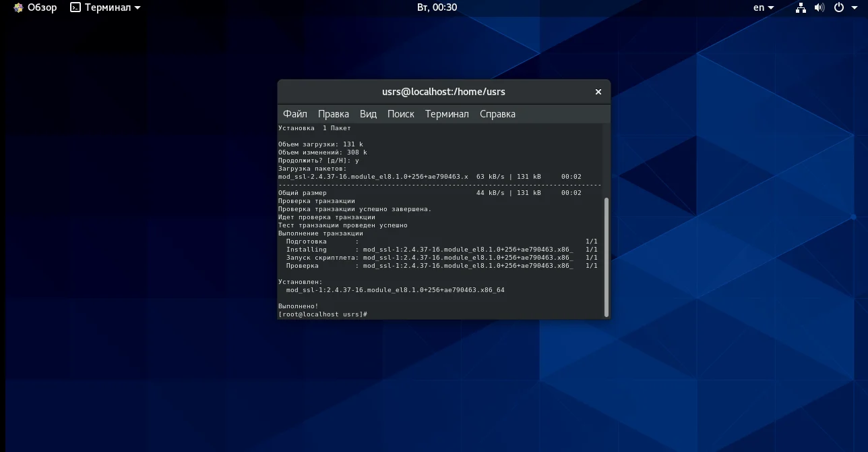Click the power icon in the top bar
The image size is (868, 452).
(839, 7)
